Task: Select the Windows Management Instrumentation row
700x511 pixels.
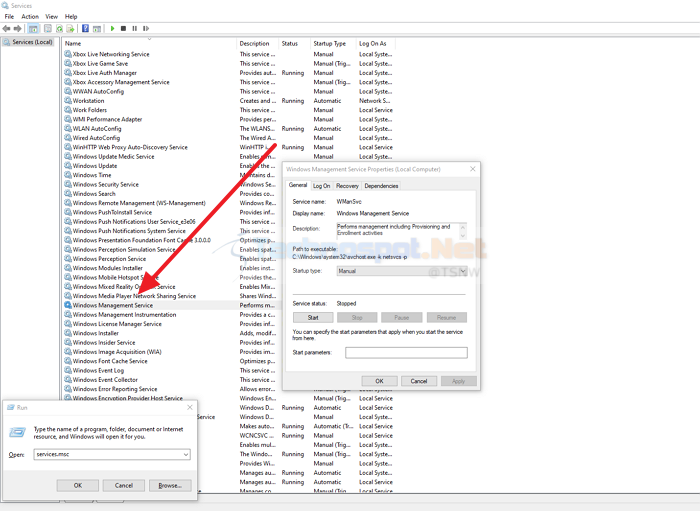Action: (170, 315)
